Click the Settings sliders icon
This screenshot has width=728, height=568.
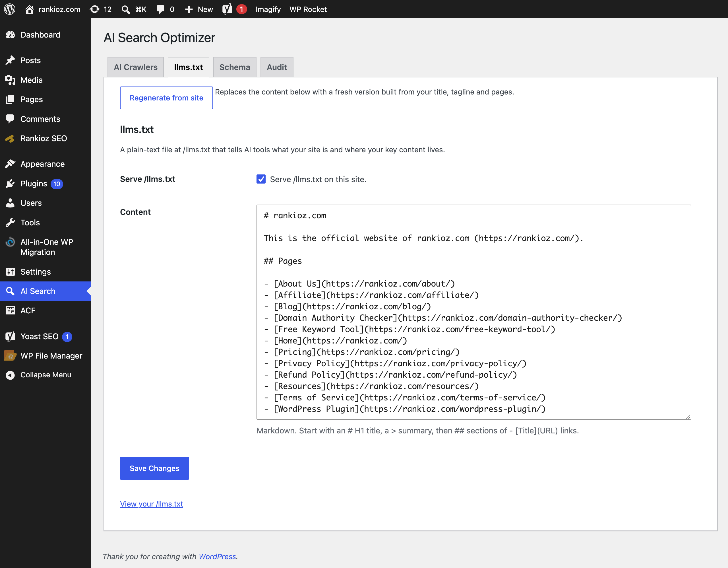10,271
